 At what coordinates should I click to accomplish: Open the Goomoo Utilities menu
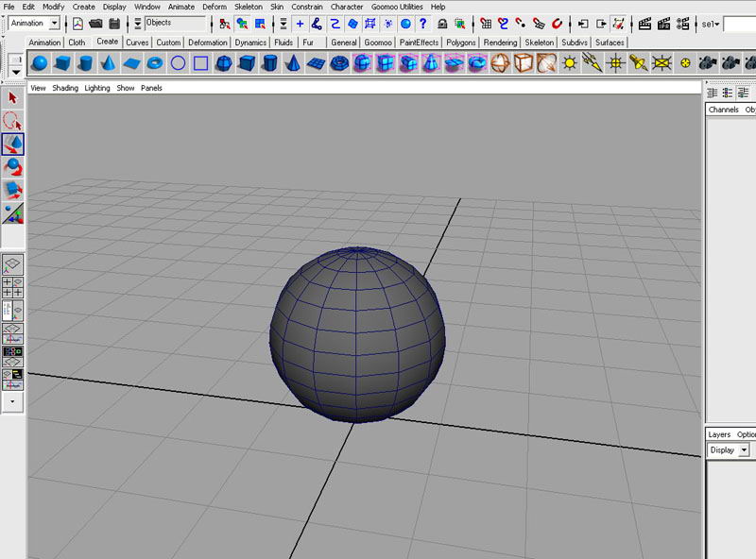(397, 7)
